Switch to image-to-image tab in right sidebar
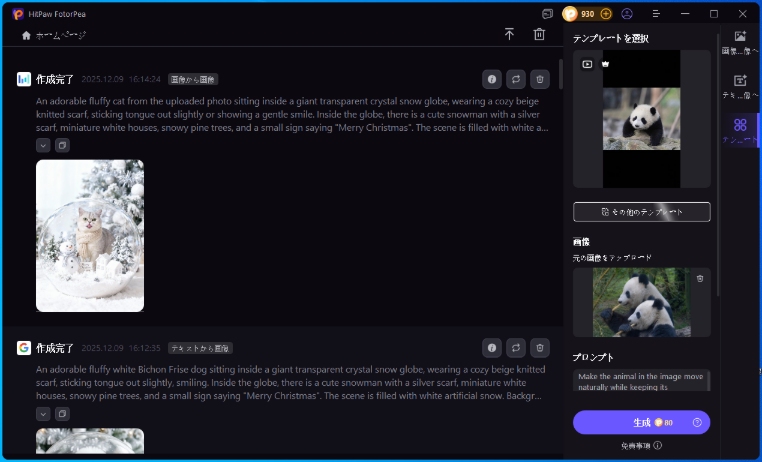This screenshot has height=462, width=762. pos(740,43)
